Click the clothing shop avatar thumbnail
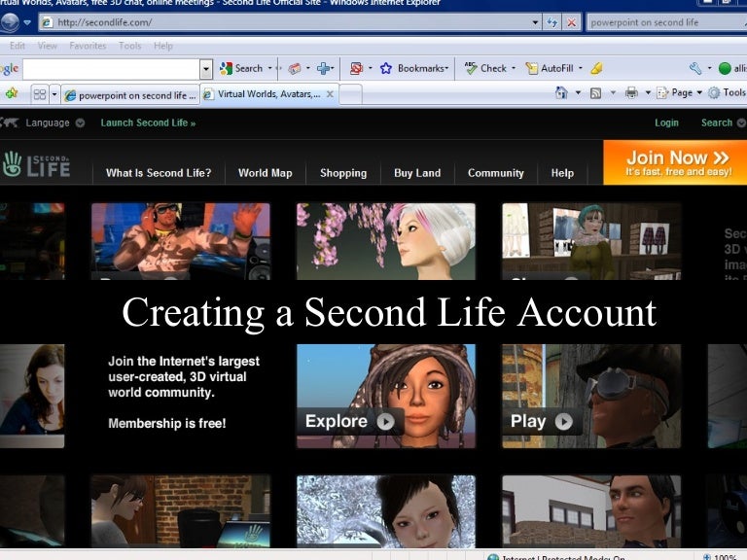This screenshot has height=560, width=747. click(x=591, y=241)
